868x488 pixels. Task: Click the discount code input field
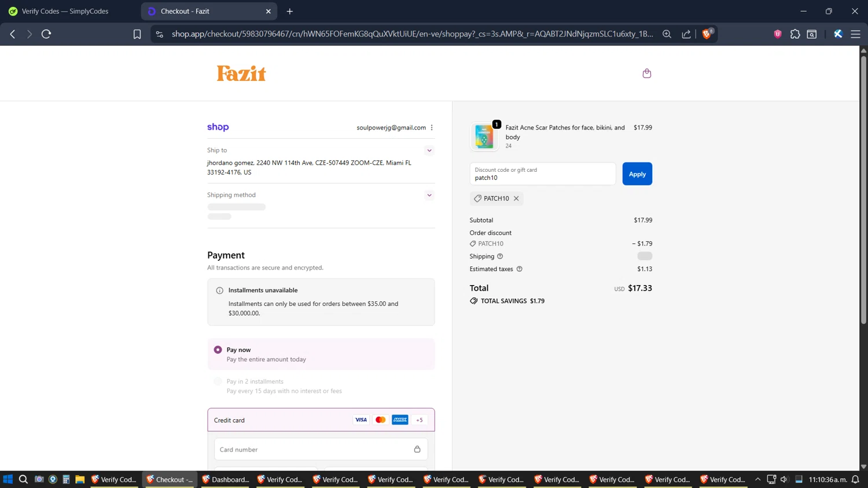[x=543, y=174]
